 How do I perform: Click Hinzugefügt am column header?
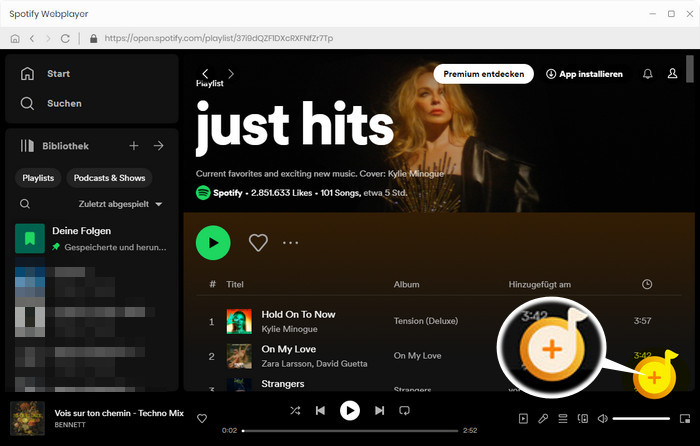(539, 284)
